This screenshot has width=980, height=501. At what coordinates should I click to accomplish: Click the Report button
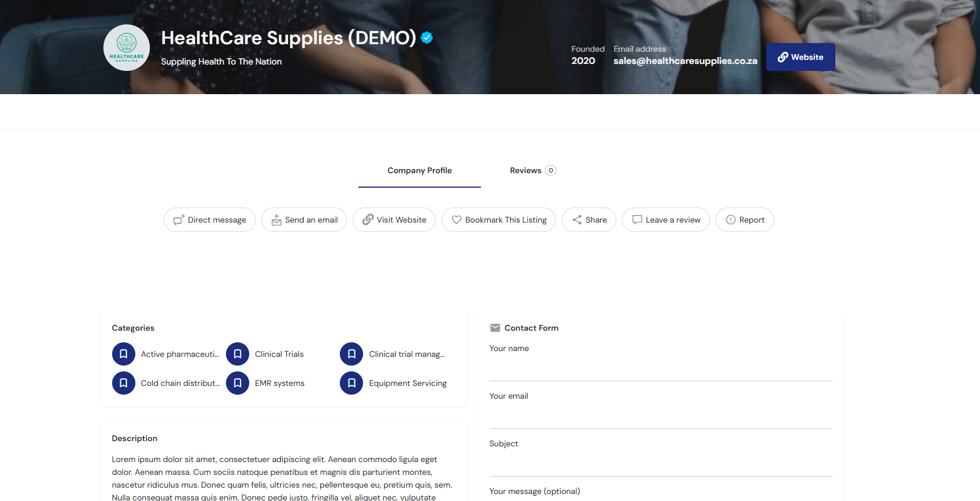pyautogui.click(x=745, y=220)
